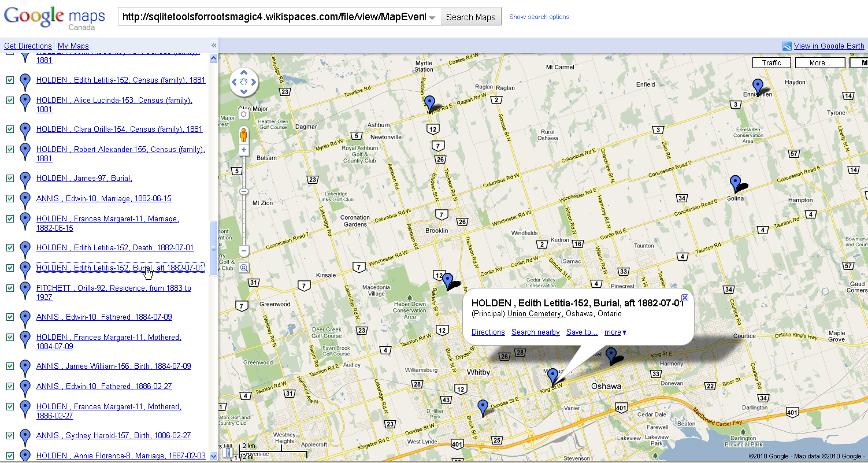Click the pin icon for Edith Letitia-152 Death
The height and width of the screenshot is (463, 868).
25,250
